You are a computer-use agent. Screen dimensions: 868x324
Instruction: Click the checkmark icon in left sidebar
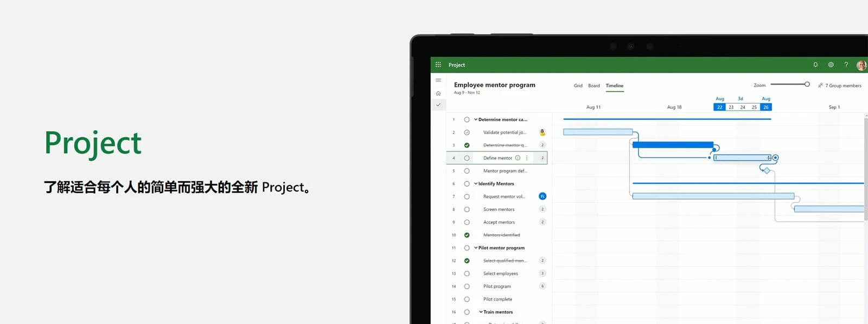point(438,105)
